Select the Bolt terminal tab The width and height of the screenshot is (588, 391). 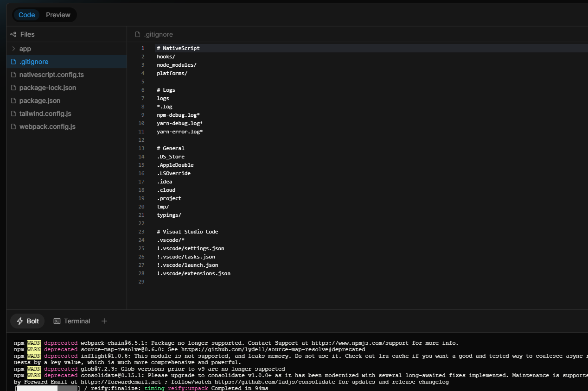pyautogui.click(x=28, y=321)
